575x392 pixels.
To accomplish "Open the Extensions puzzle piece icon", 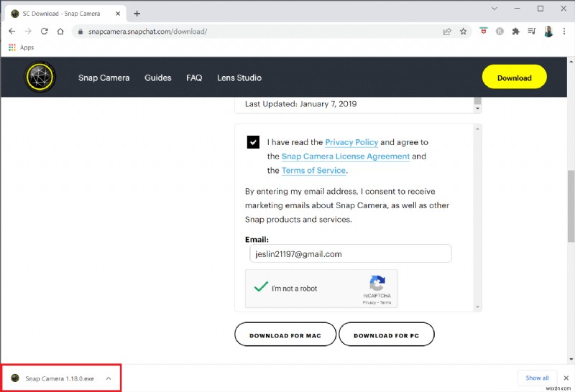I will (x=516, y=32).
